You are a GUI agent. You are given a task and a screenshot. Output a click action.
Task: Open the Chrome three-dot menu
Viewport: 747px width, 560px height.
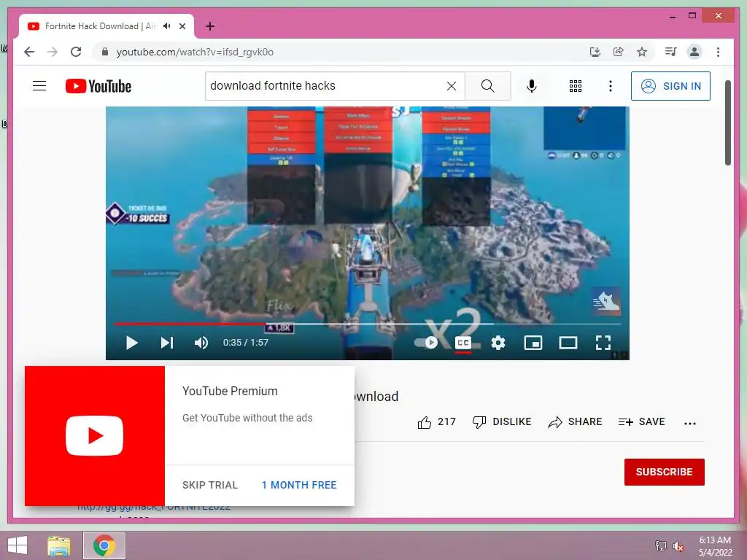point(718,52)
